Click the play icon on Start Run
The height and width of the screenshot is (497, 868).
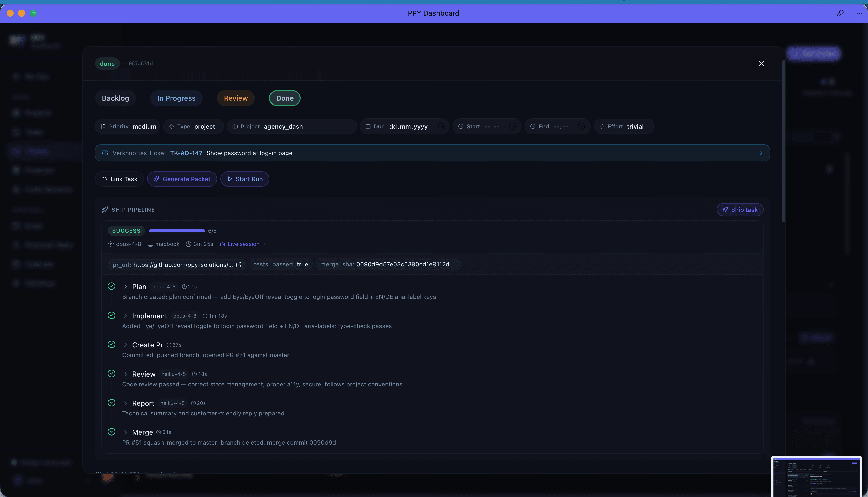pos(230,179)
